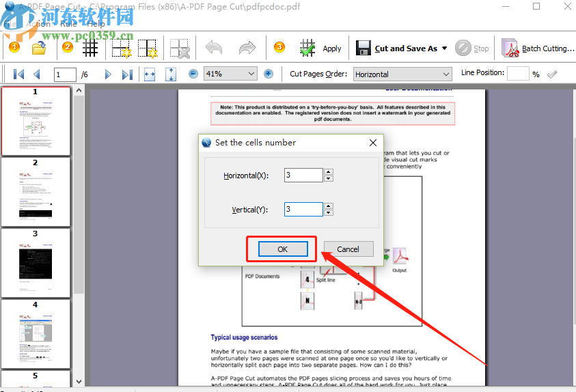Cancel the cells number dialog
576x392 pixels.
click(x=348, y=249)
